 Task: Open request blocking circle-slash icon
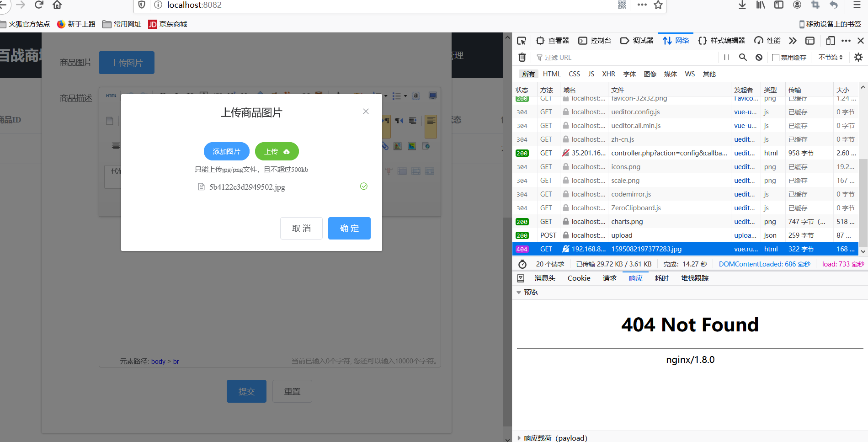(759, 57)
